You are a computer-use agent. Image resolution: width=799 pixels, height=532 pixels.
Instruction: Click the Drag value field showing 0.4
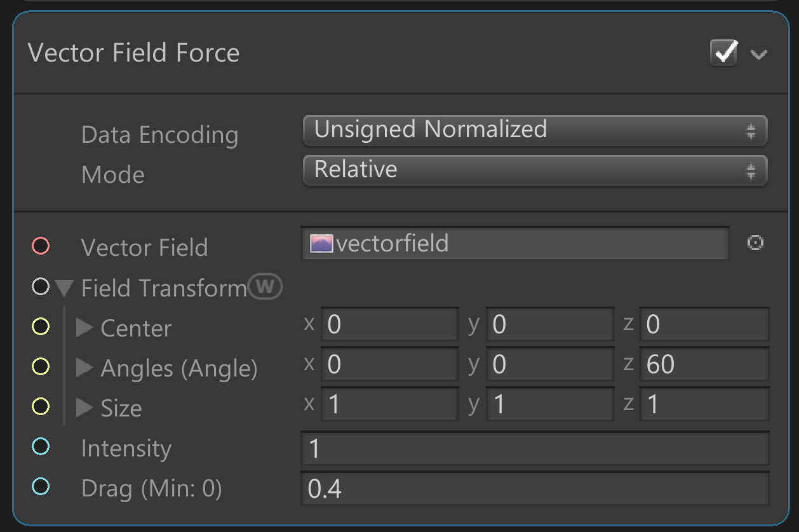point(534,489)
